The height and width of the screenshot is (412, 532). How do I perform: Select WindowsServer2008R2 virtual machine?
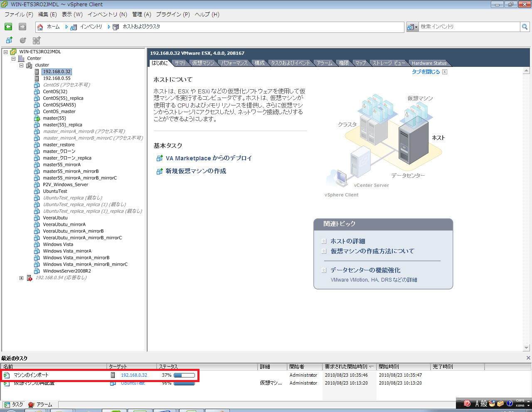(67, 271)
